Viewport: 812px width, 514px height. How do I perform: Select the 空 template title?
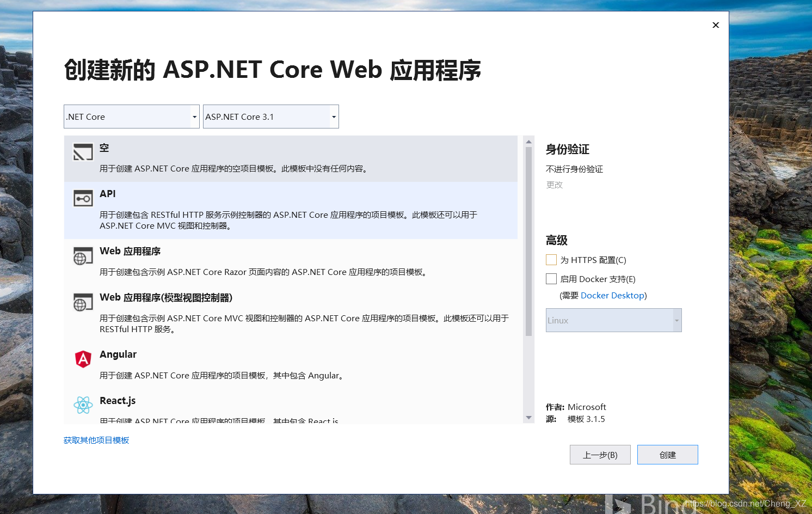(x=104, y=148)
